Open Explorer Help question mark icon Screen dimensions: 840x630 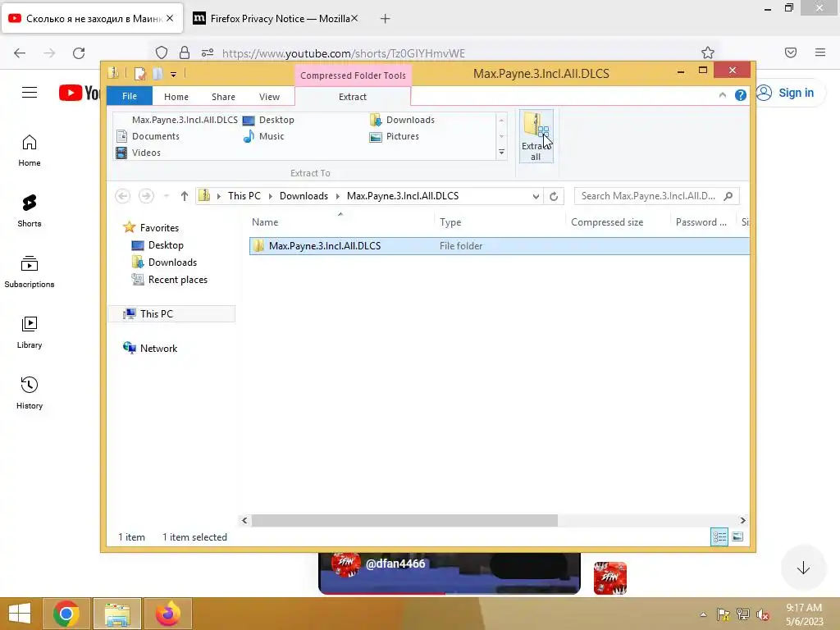tap(741, 95)
